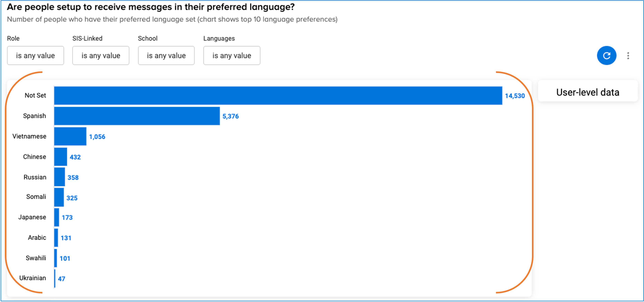Select the Vietnamese bar in chart
The image size is (644, 302).
(70, 136)
